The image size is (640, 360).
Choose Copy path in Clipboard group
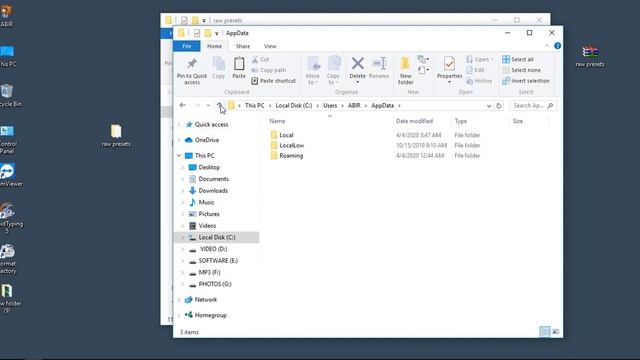point(269,70)
